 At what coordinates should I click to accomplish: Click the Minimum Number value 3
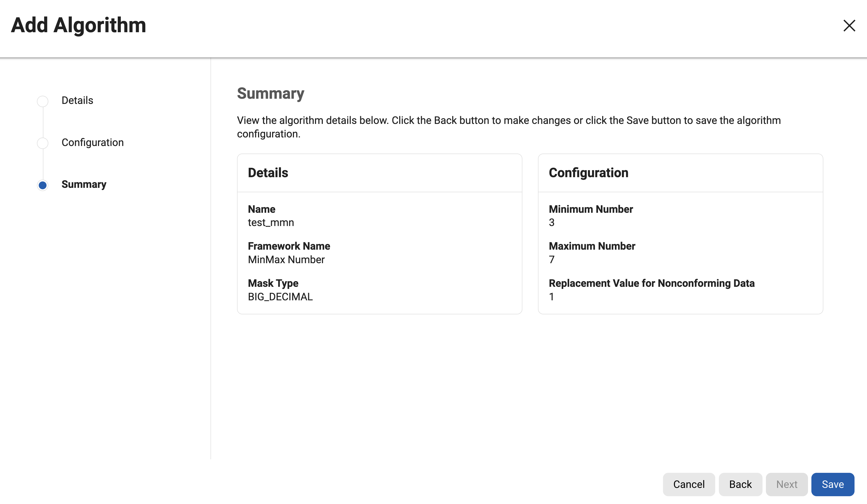[x=551, y=223]
